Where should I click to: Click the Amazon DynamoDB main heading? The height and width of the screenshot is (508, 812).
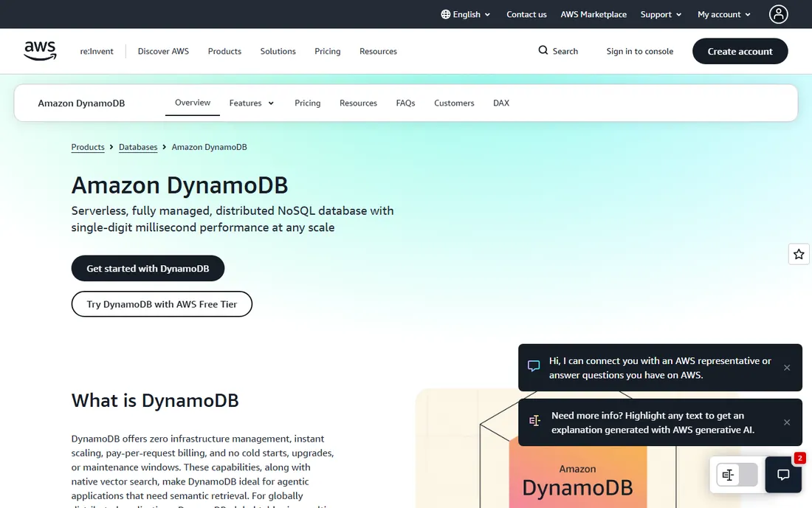coord(179,185)
